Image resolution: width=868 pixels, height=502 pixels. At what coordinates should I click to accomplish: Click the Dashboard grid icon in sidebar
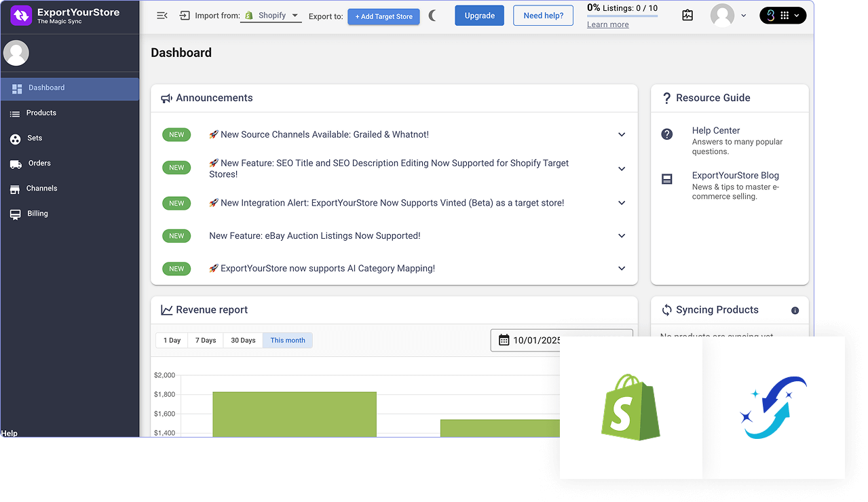click(x=17, y=89)
